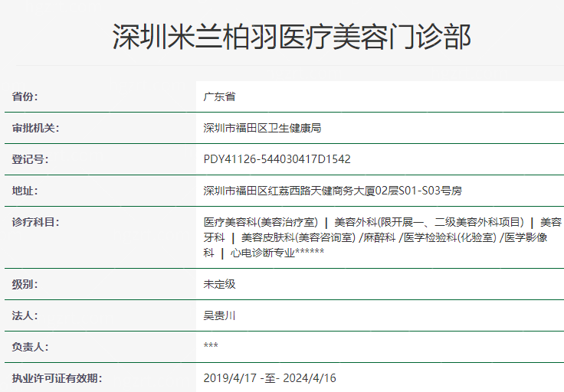Select the legal person name 吴贵川
This screenshot has height=392, width=564.
219,315
